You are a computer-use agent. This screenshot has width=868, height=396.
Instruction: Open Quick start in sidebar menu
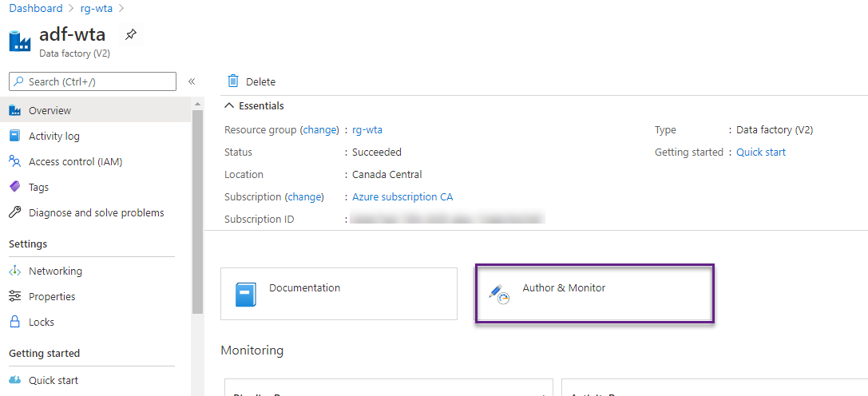(x=53, y=380)
